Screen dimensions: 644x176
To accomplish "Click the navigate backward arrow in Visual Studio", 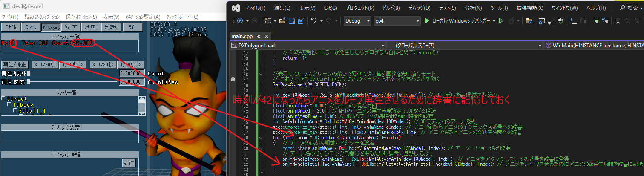I will click(240, 21).
